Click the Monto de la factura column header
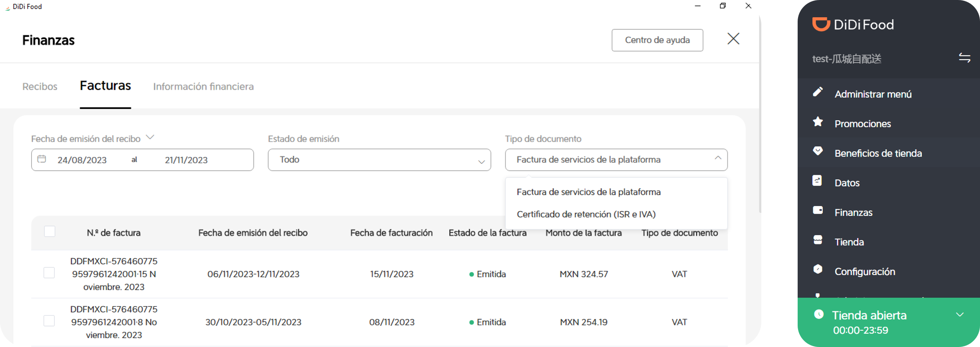 pyautogui.click(x=583, y=233)
